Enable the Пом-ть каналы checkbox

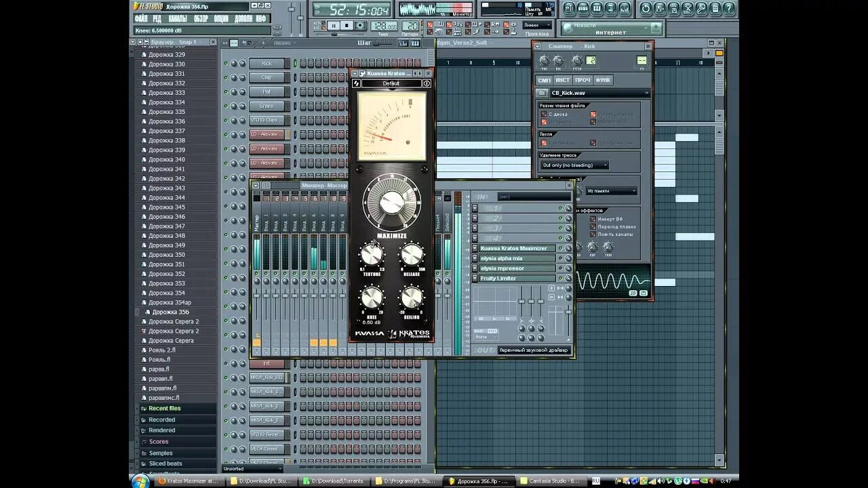click(x=593, y=234)
